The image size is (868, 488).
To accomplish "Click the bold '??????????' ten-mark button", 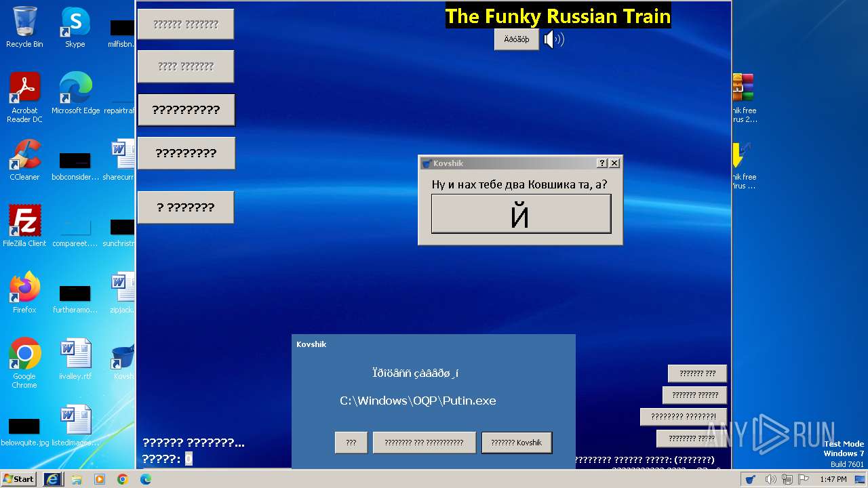I will 186,110.
